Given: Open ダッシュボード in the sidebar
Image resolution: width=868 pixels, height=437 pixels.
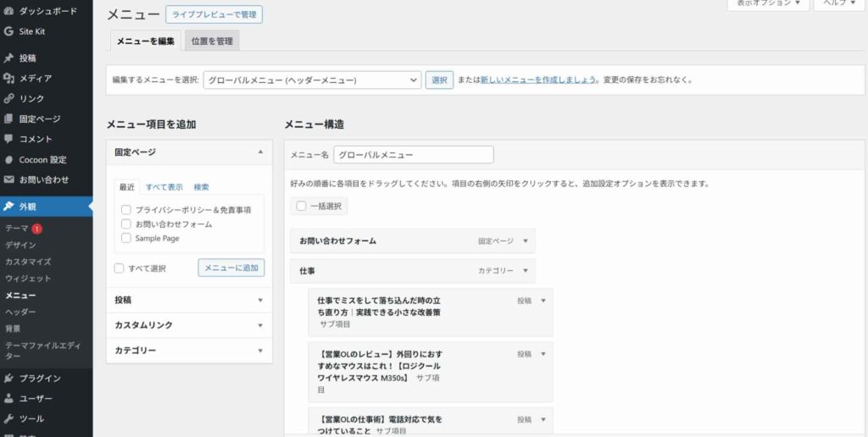Looking at the screenshot, I should (47, 11).
